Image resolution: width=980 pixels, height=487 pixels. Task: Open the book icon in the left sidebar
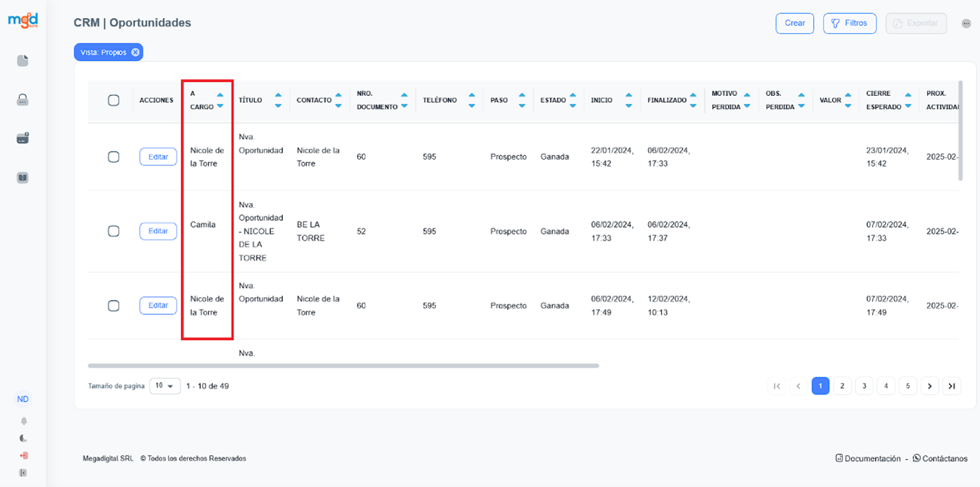(23, 178)
